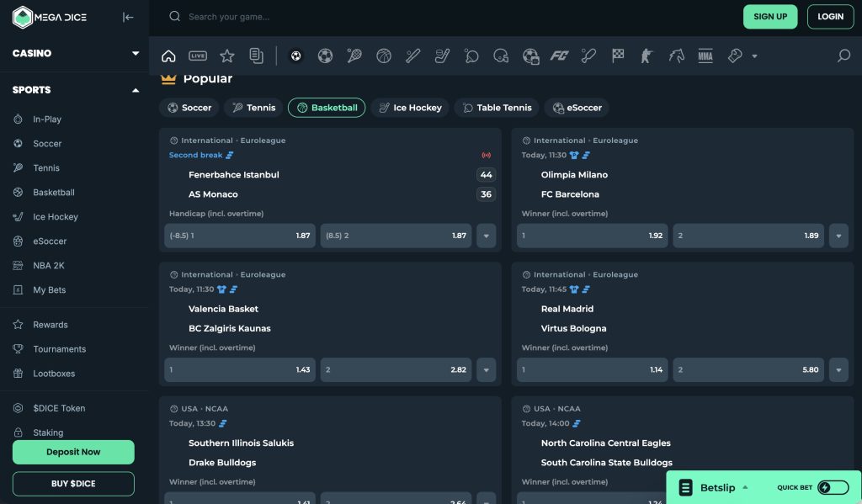Switch to the Table Tennis tab
Screen dimensions: 862x504
point(497,108)
